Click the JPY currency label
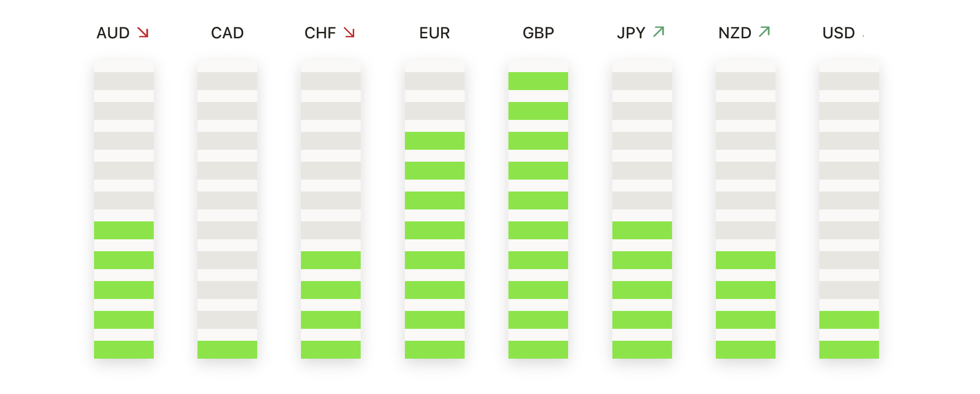 pyautogui.click(x=631, y=33)
